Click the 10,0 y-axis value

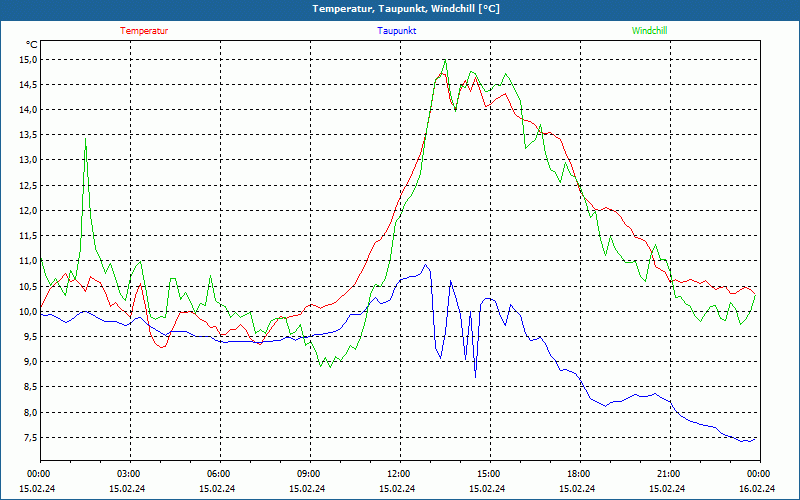click(29, 312)
